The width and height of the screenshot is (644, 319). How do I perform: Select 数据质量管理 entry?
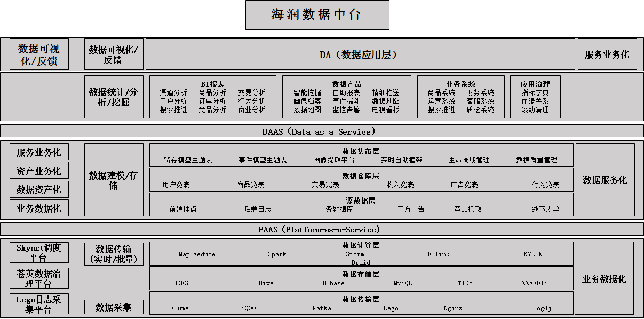tap(537, 160)
